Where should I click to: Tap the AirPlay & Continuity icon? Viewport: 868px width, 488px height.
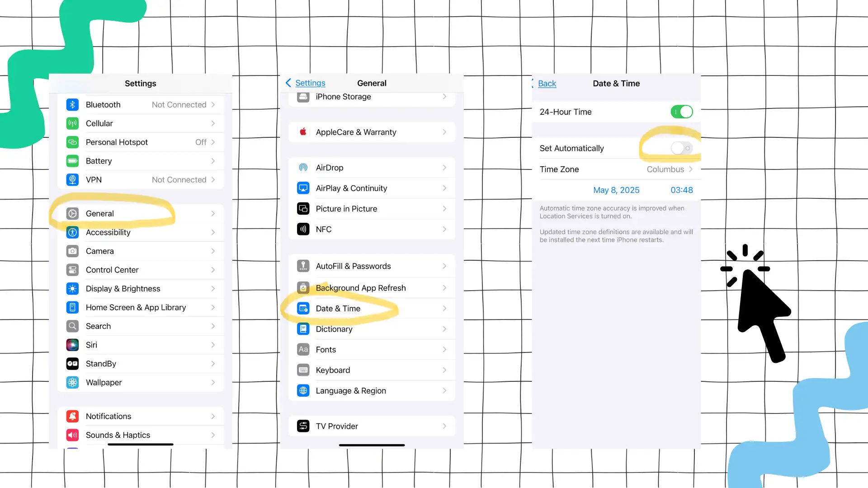[x=303, y=188]
